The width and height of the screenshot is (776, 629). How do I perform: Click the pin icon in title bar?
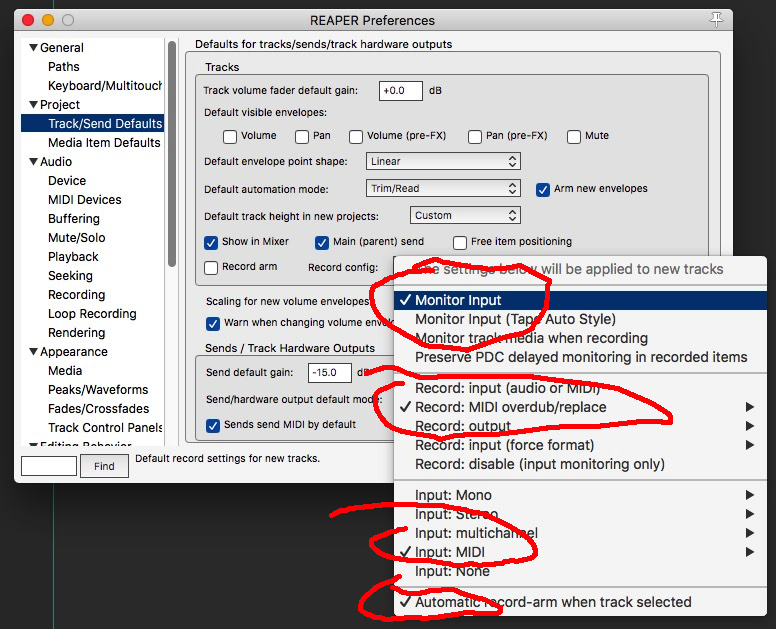coord(716,20)
